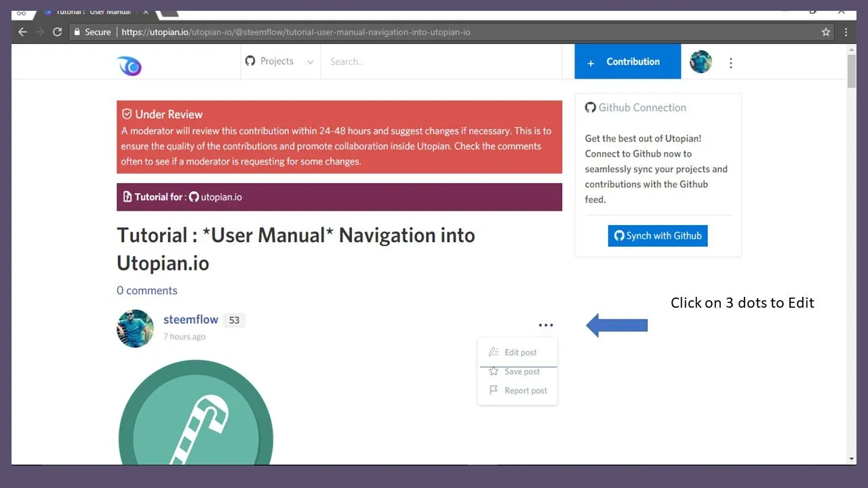
Task: Click the browser forward arrow
Action: [40, 32]
